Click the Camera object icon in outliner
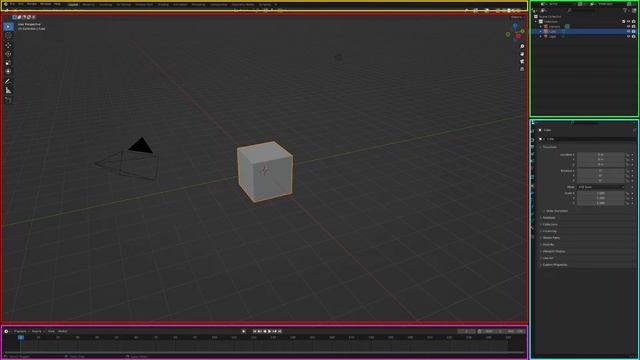640x360 pixels. pyautogui.click(x=546, y=26)
